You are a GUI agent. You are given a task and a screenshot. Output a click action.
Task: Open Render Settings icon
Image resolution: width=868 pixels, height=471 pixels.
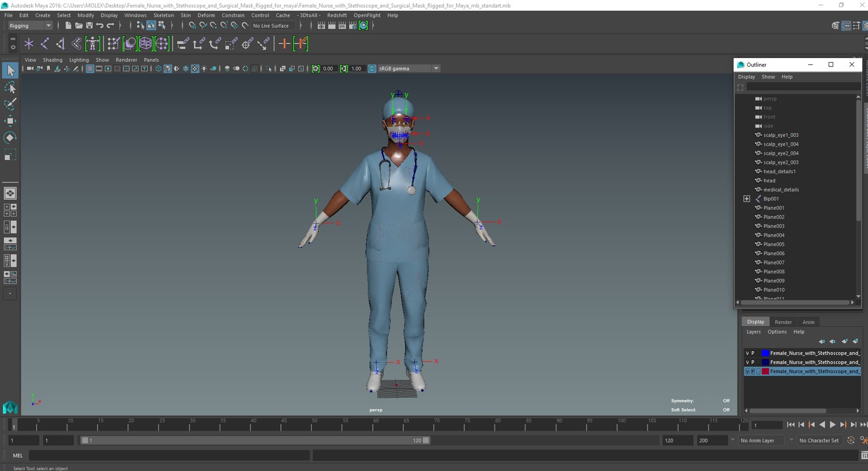point(353,26)
